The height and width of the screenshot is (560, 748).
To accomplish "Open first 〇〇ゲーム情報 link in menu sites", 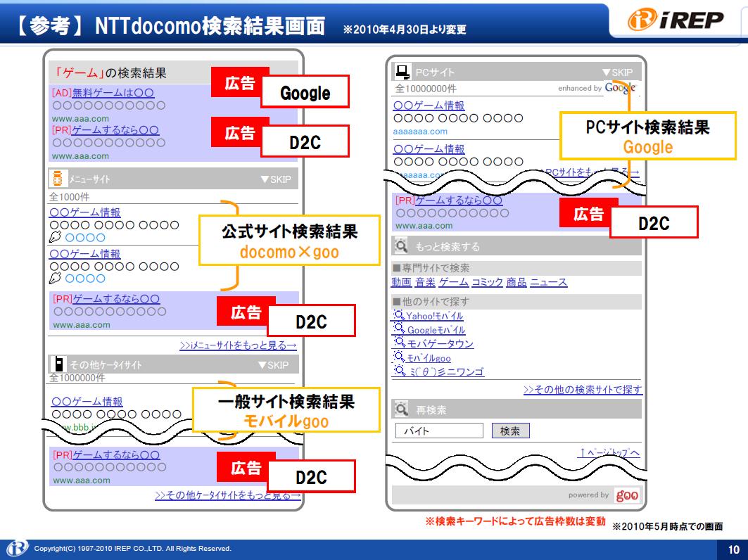I will pos(85,212).
